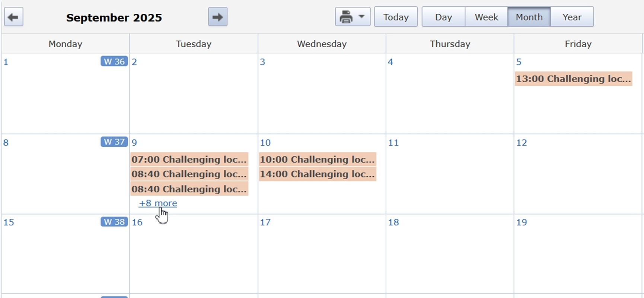644x298 pixels.
Task: Click day number 11 link
Action: point(393,143)
